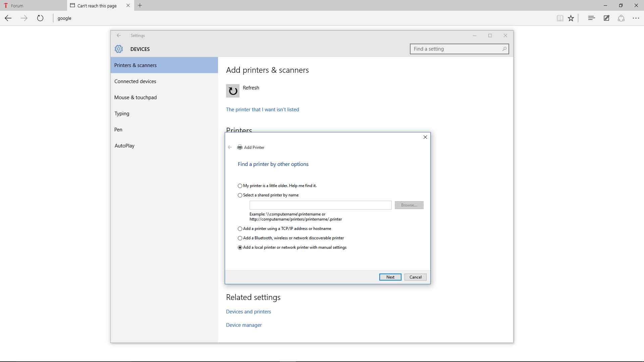The width and height of the screenshot is (644, 362).
Task: Open new browser tab with plus
Action: point(140,5)
